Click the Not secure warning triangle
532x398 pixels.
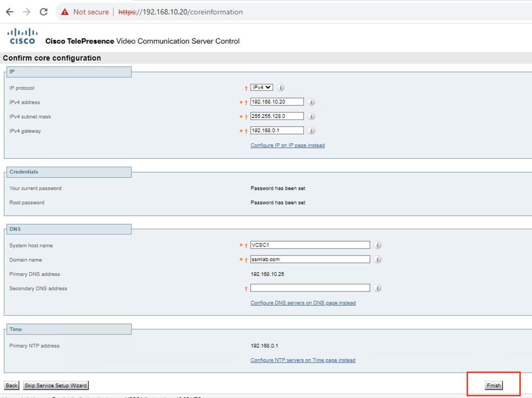pyautogui.click(x=64, y=12)
